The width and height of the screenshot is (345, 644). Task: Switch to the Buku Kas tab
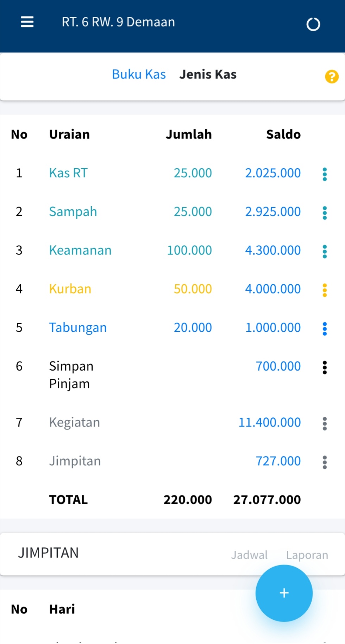click(139, 75)
